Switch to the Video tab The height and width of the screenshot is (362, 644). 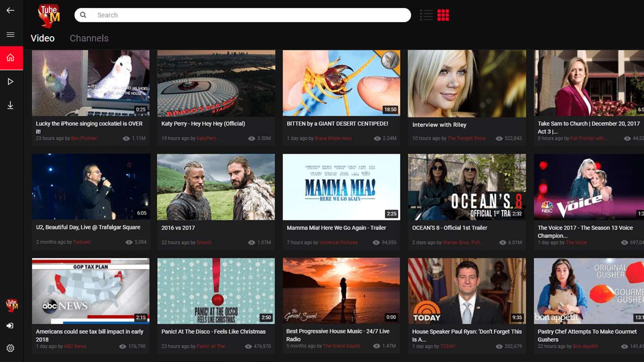[42, 38]
